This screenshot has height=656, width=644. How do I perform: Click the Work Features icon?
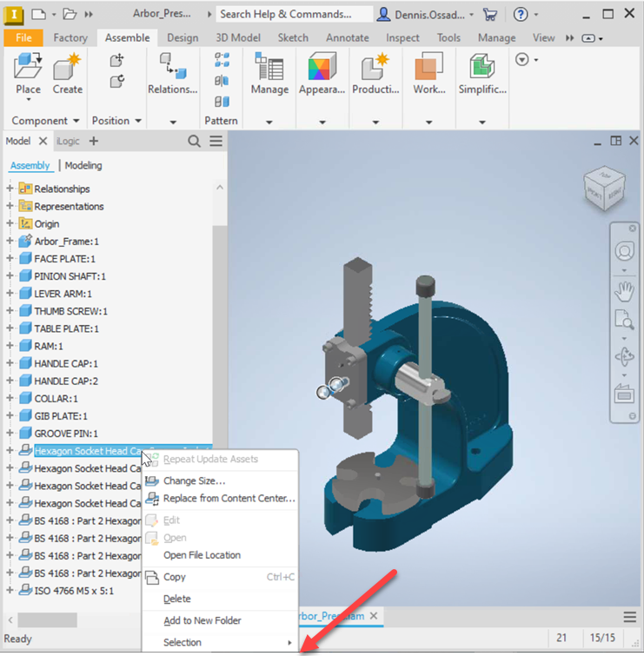pos(429,66)
